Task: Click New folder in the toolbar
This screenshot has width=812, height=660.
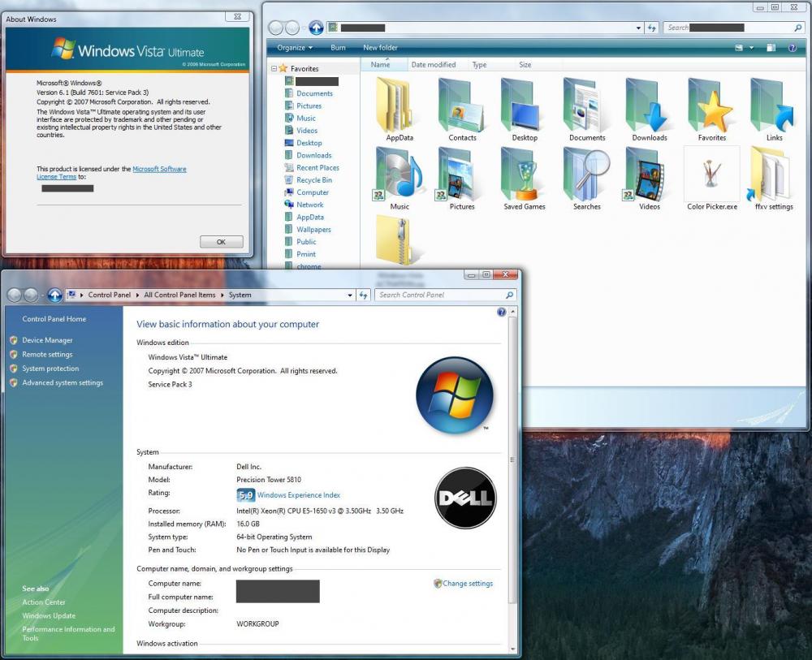Action: point(380,48)
